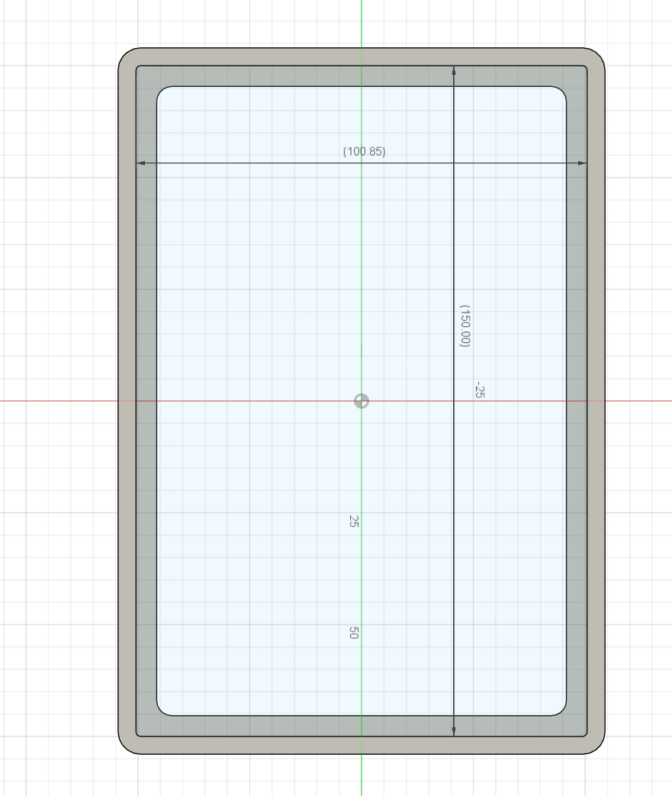This screenshot has height=796, width=672.
Task: Click the sketch origin point circle
Action: [x=361, y=401]
